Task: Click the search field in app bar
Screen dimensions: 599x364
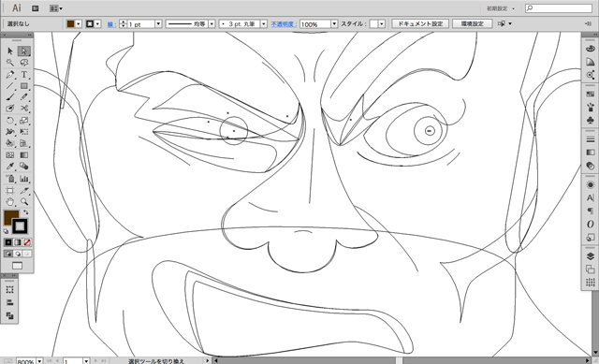Action: [559, 8]
